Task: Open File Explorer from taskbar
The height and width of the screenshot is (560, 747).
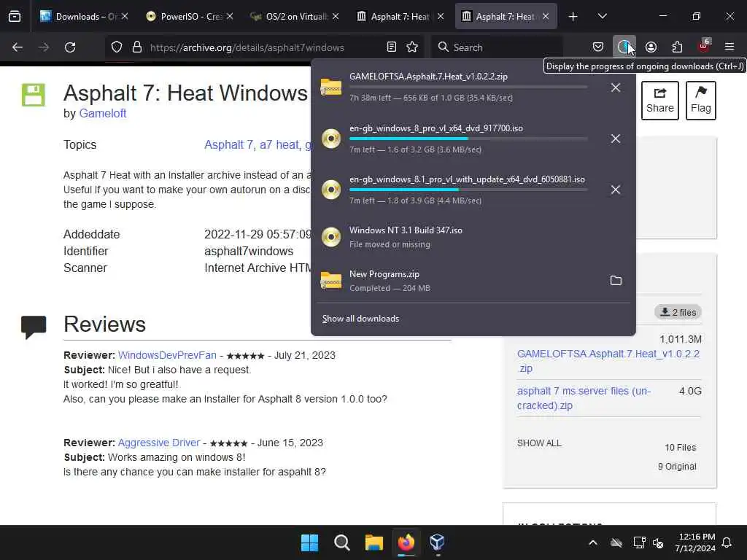Action: click(374, 542)
